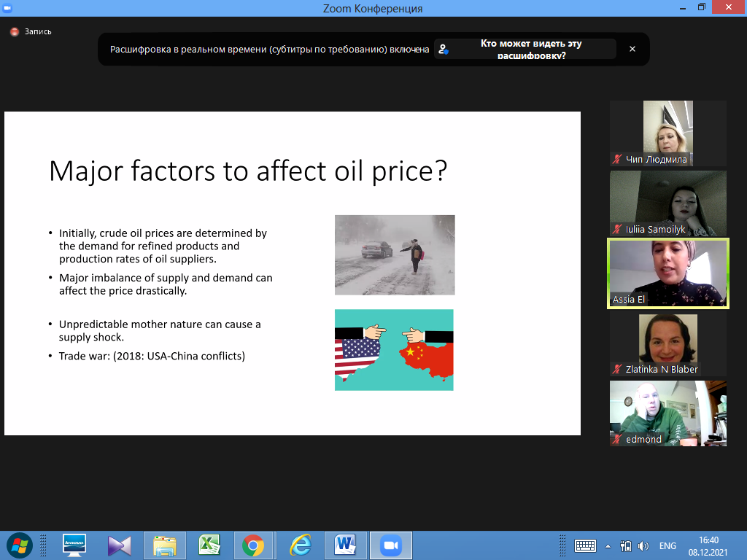Switch to the Word taskbar window
This screenshot has height=560, width=747.
pyautogui.click(x=345, y=545)
